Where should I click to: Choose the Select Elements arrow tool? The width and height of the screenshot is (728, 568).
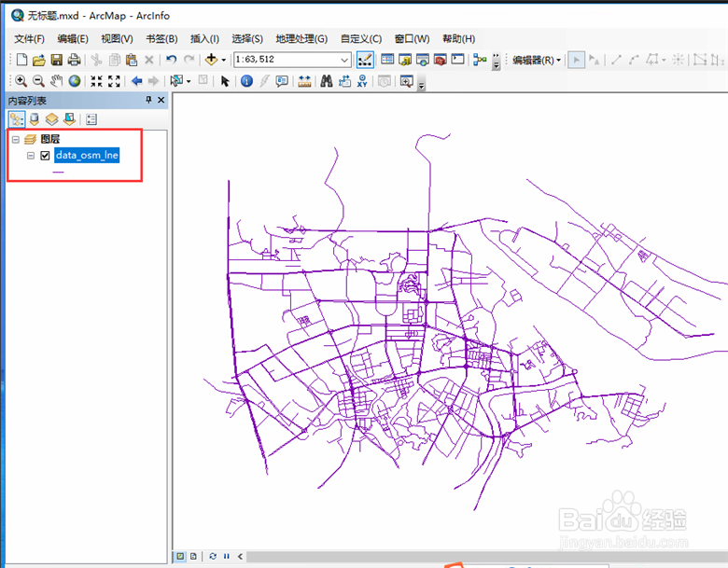(x=225, y=81)
